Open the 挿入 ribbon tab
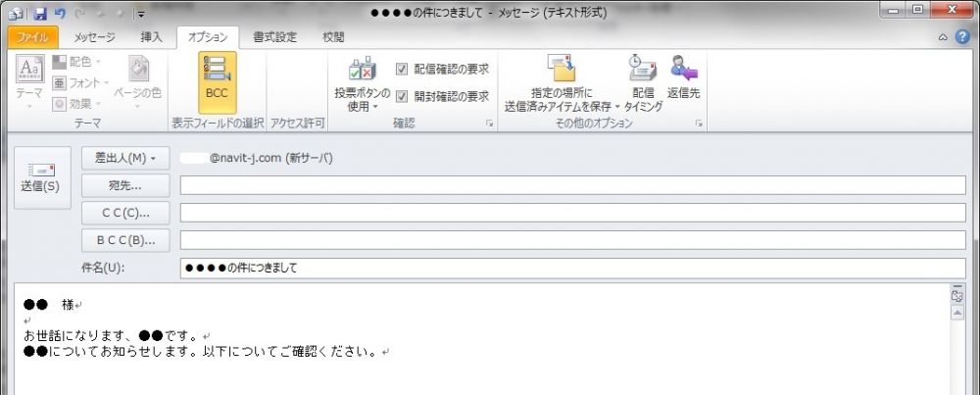 (x=151, y=37)
